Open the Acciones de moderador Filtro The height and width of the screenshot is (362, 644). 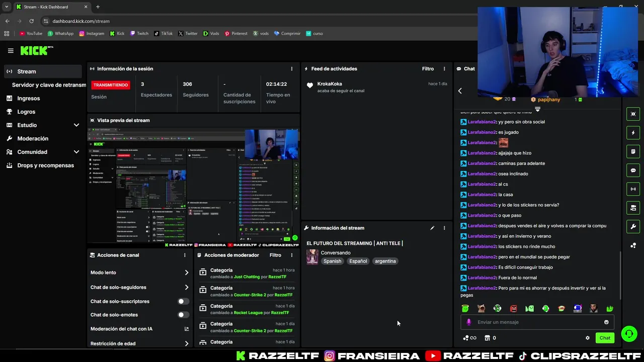(x=275, y=255)
